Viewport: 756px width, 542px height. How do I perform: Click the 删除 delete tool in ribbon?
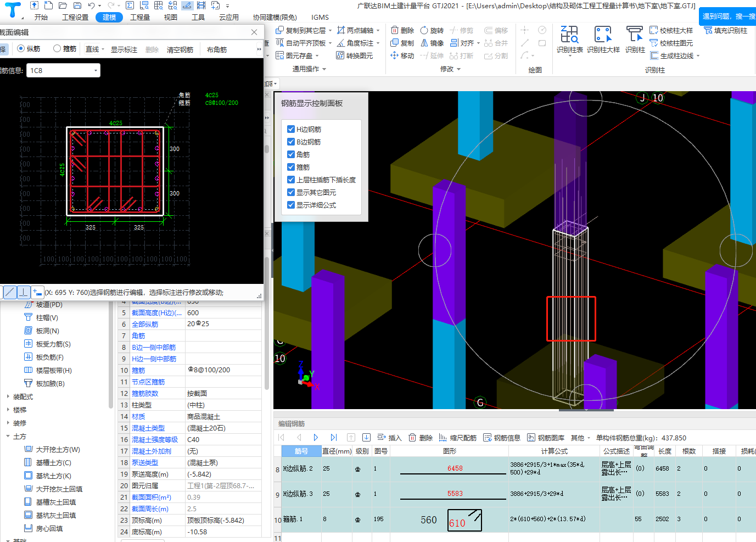pos(402,30)
